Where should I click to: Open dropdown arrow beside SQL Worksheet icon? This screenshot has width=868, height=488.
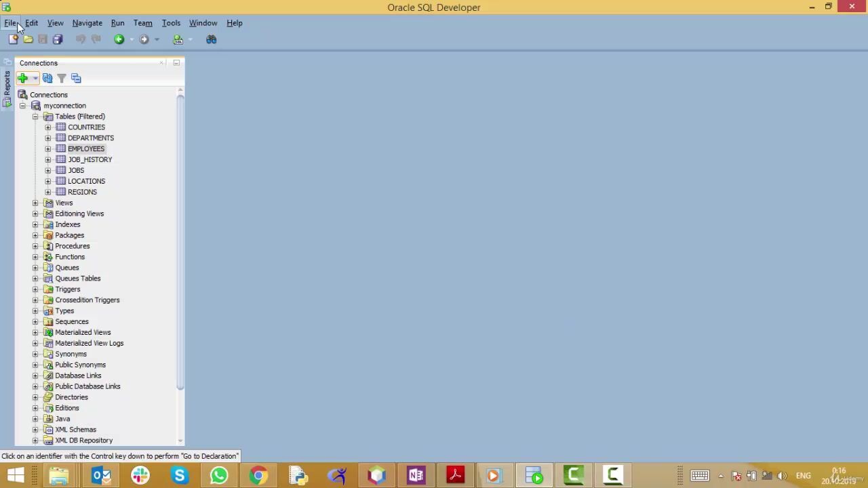[x=191, y=39]
